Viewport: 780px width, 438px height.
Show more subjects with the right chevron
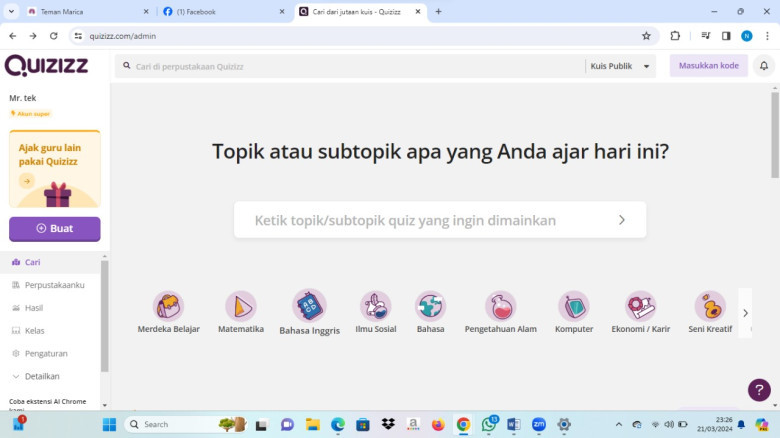coord(745,313)
